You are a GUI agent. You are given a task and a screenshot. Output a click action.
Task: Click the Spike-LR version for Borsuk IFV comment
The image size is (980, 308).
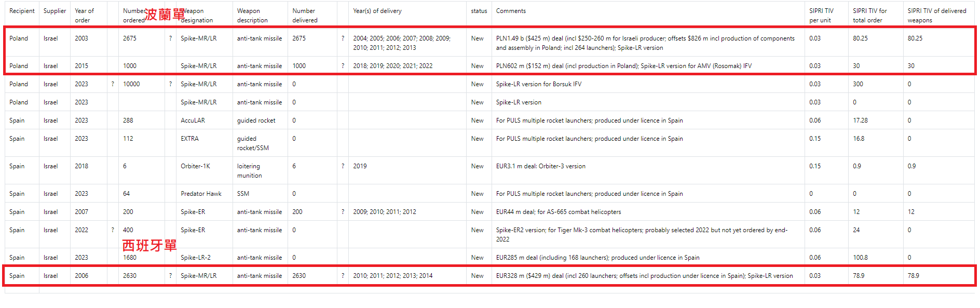(x=538, y=84)
